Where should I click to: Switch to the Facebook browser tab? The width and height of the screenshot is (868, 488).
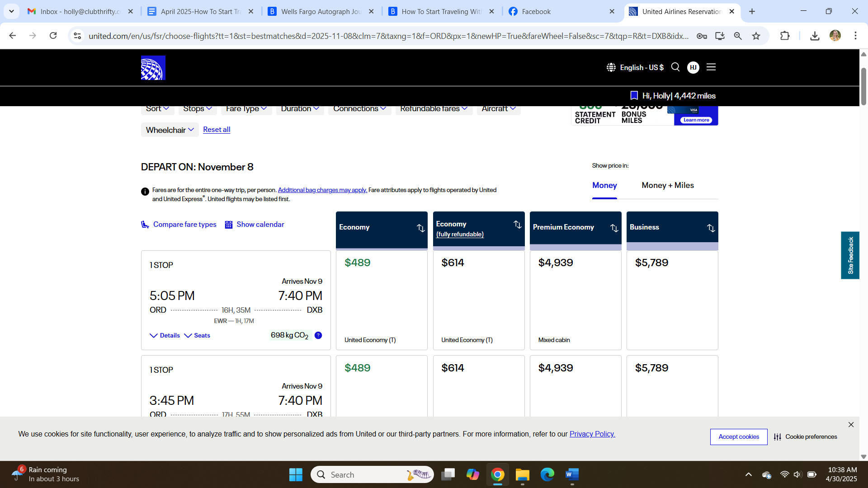click(536, 11)
